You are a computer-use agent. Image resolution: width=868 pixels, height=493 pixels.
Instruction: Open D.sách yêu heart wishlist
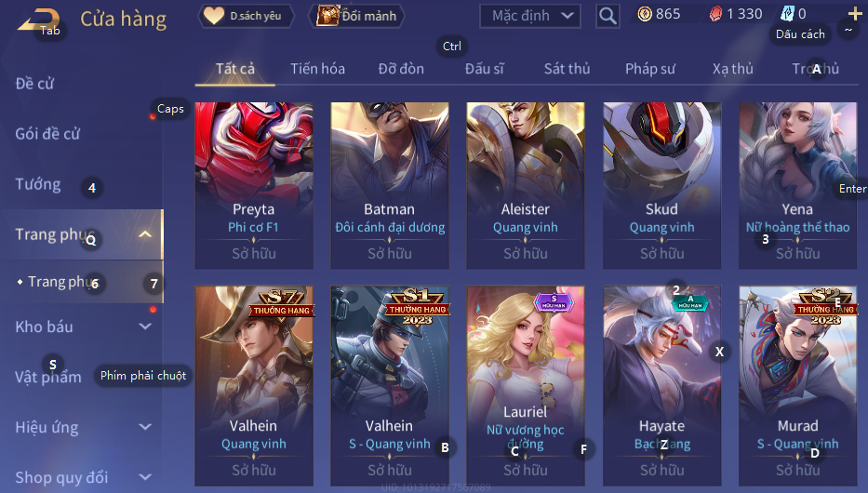(x=246, y=16)
